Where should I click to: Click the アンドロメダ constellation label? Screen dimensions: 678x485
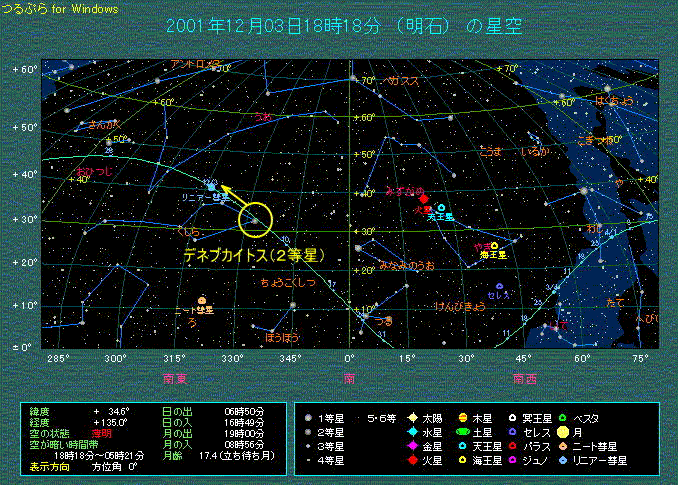194,65
